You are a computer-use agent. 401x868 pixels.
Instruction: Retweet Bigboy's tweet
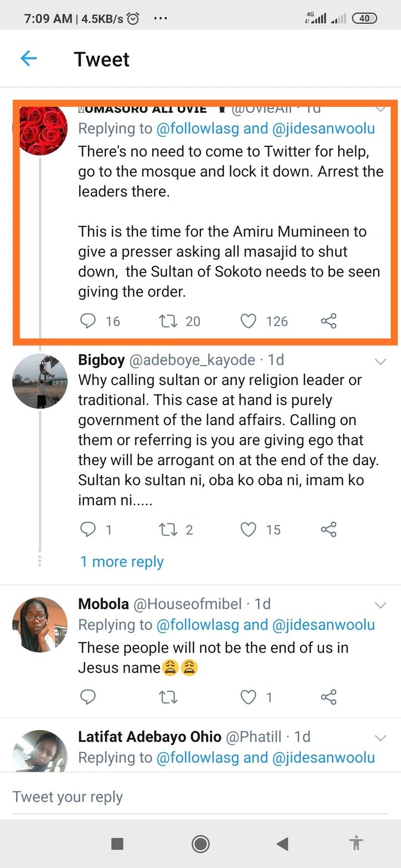[x=168, y=529]
